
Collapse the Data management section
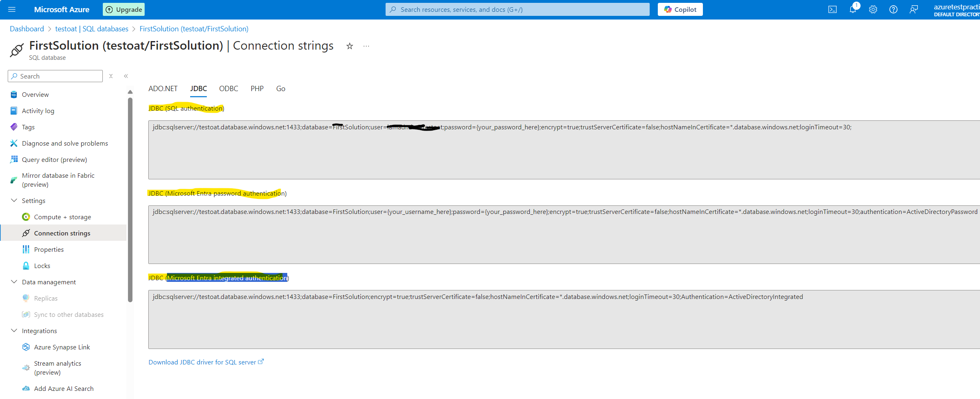pos(14,282)
